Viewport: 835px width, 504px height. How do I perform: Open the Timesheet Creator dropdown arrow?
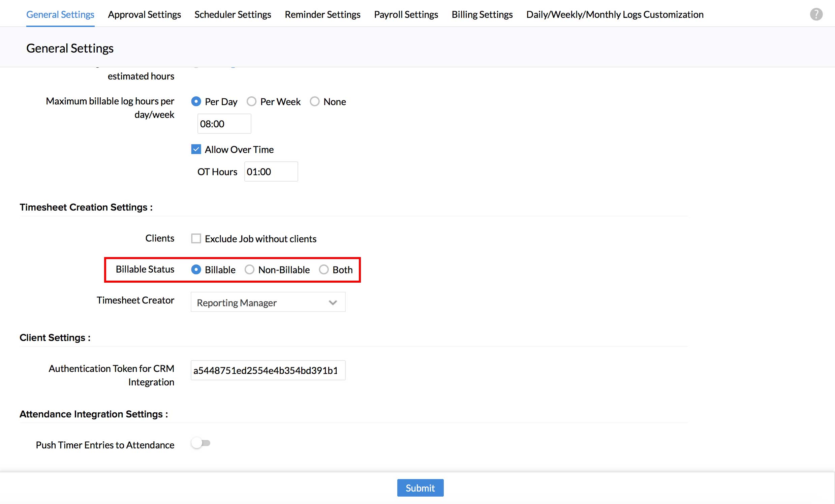pos(333,303)
